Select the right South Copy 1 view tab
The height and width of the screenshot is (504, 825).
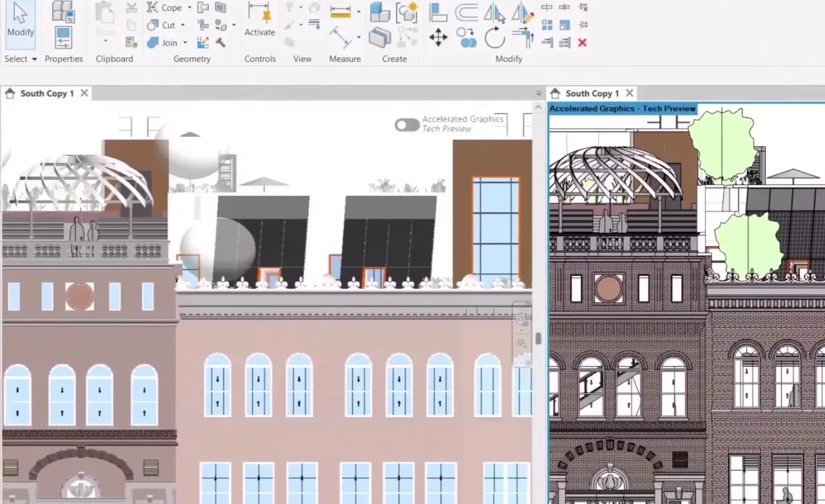(592, 93)
